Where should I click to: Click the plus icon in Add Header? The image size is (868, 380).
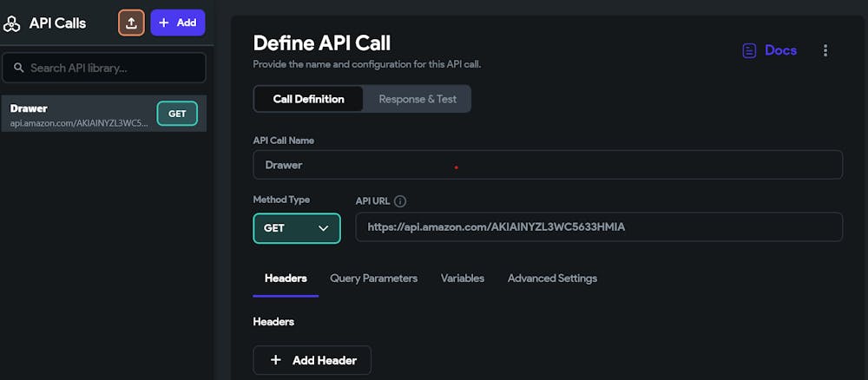point(276,360)
